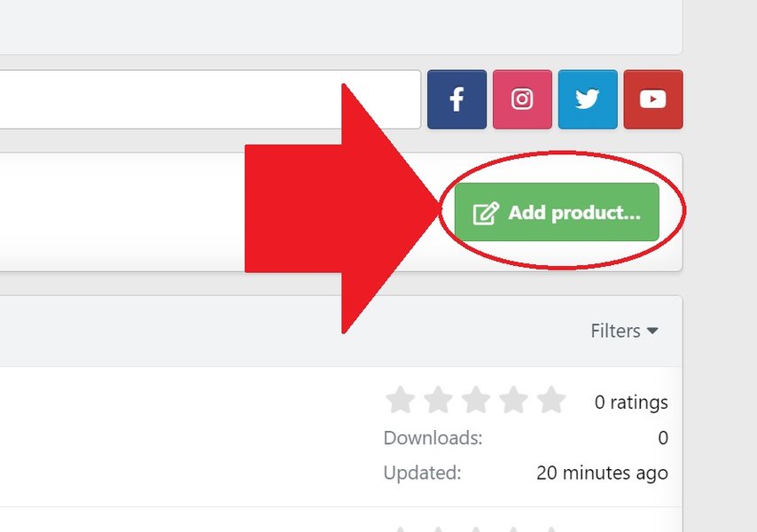Image resolution: width=757 pixels, height=532 pixels.
Task: Click the Updated label
Action: coord(422,473)
